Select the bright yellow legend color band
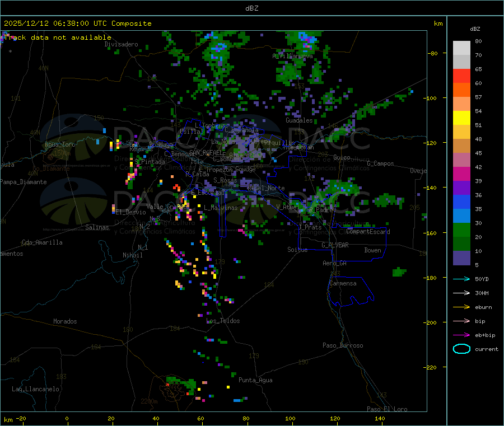Viewport: 504px width, 426px height. tap(461, 118)
